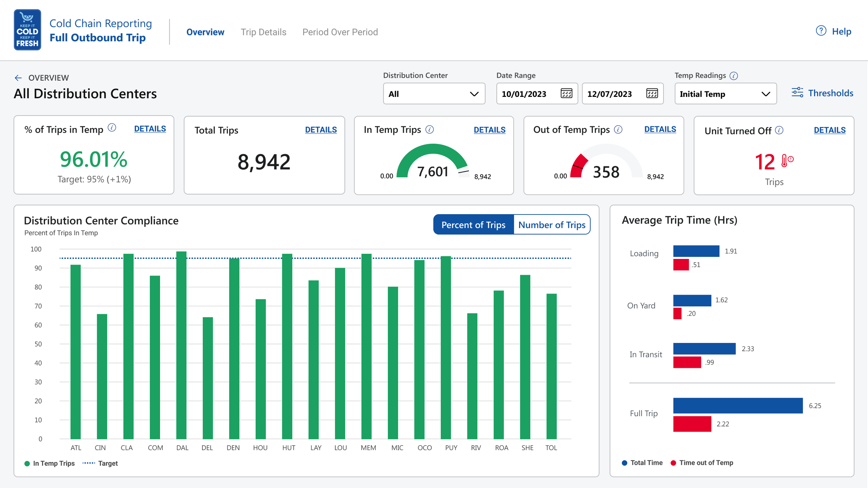
Task: Open DETAILS link on Unit Turned Off card
Action: point(829,130)
